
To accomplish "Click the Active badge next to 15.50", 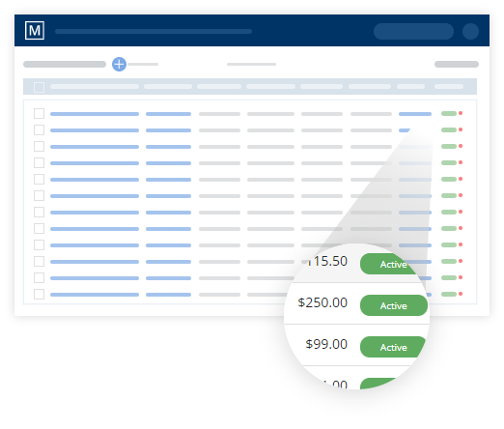I will [389, 264].
